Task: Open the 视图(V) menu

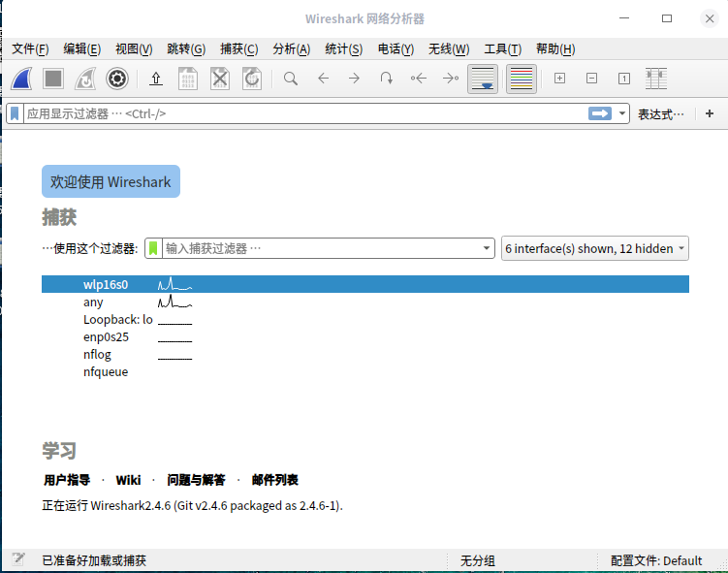Action: 134,49
